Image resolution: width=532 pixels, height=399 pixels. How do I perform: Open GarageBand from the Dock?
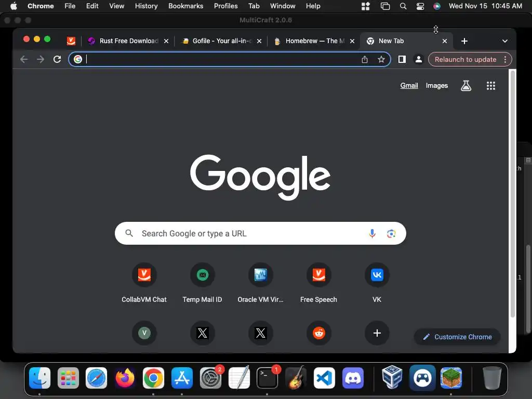point(296,377)
